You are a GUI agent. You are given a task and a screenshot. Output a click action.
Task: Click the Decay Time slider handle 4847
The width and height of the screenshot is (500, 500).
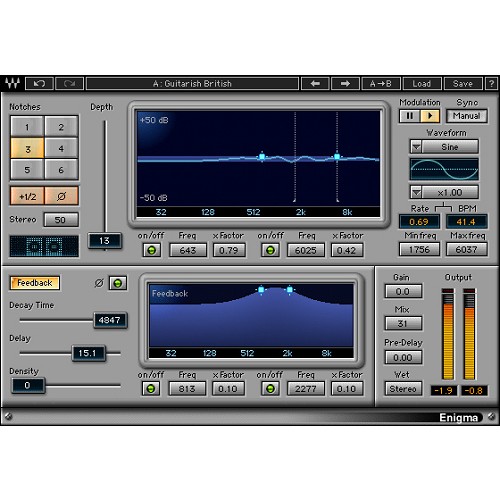tap(110, 320)
